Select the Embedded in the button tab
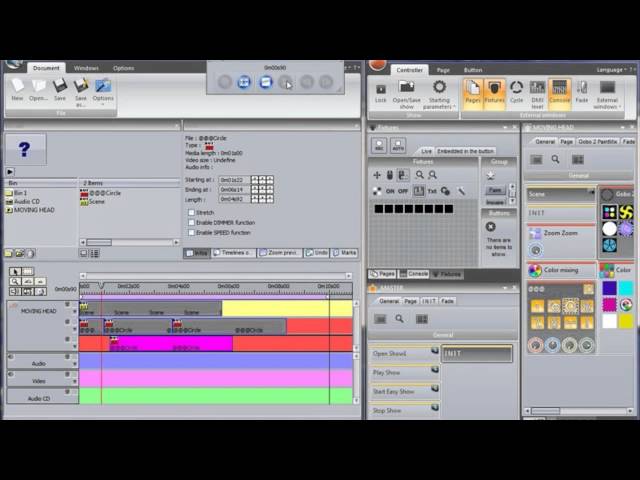Viewport: 640px width, 480px height. (465, 151)
